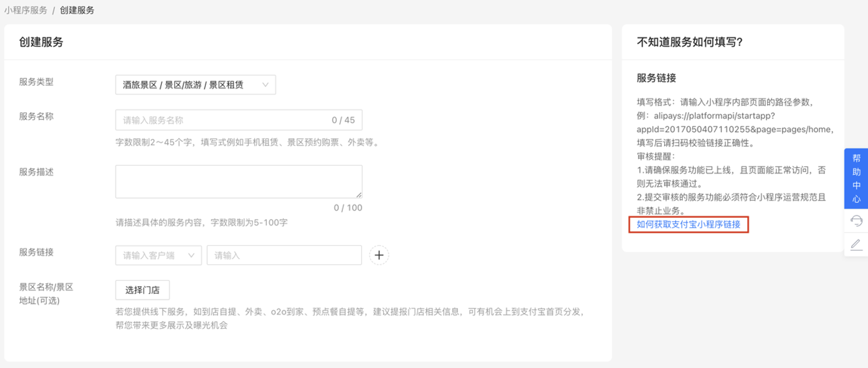Click into the 服务描述 textarea

pyautogui.click(x=239, y=182)
